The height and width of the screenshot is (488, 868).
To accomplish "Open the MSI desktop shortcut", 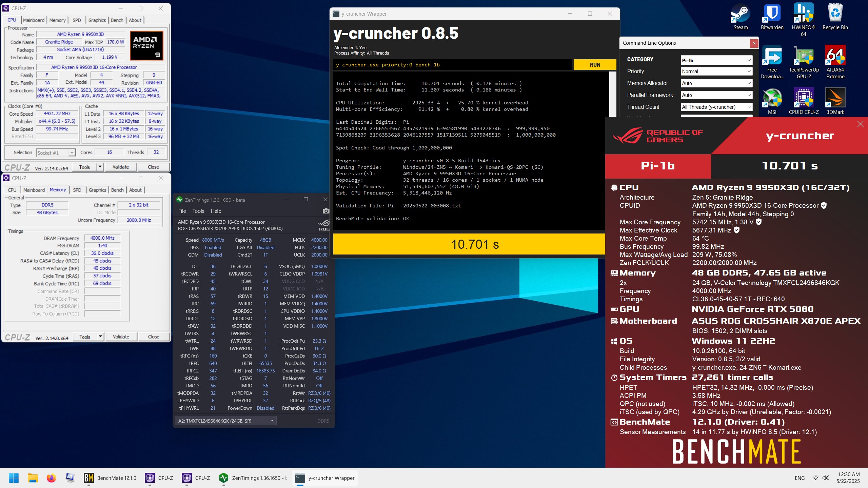I will point(772,101).
